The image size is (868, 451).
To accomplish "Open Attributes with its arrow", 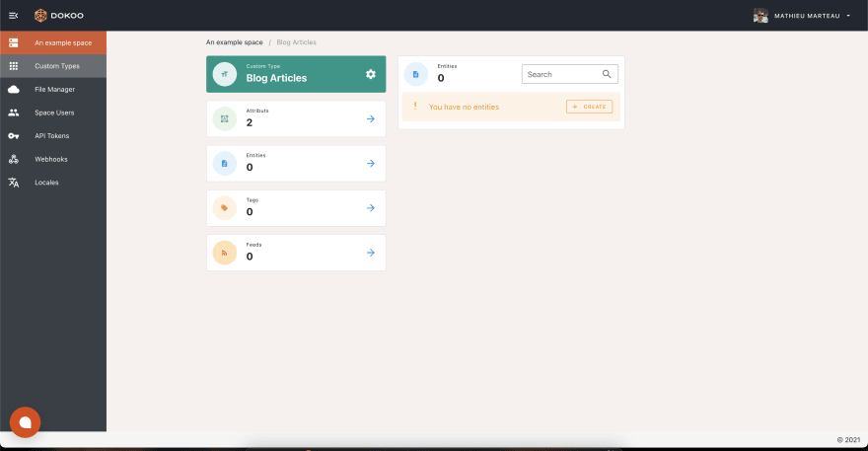I will pos(371,118).
